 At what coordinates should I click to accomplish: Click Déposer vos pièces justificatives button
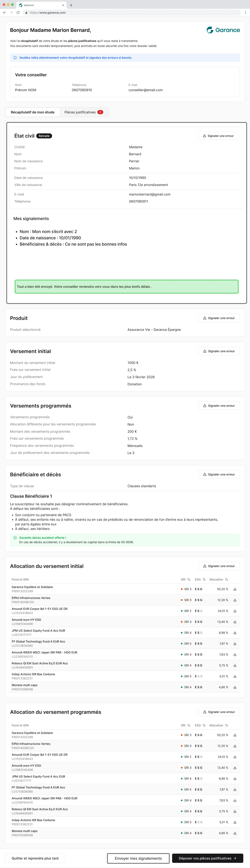(208, 858)
